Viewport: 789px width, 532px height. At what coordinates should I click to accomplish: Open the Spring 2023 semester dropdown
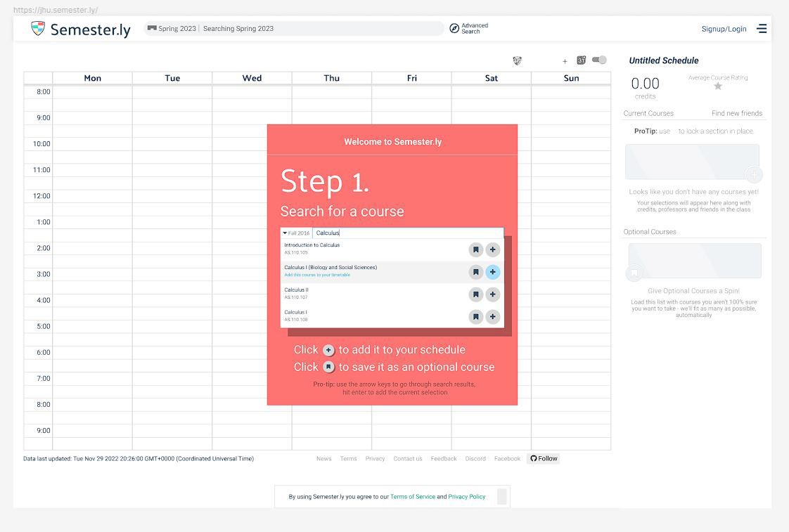coord(172,29)
